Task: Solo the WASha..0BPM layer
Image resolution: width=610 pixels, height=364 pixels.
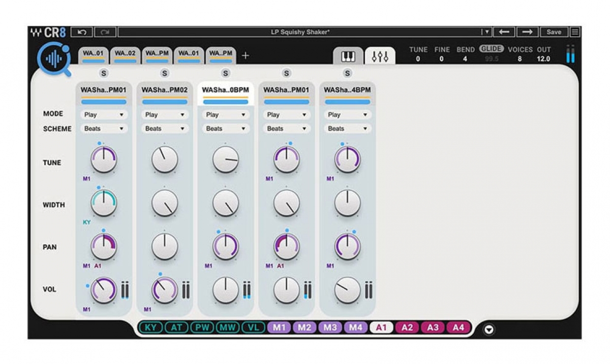Action: point(226,73)
